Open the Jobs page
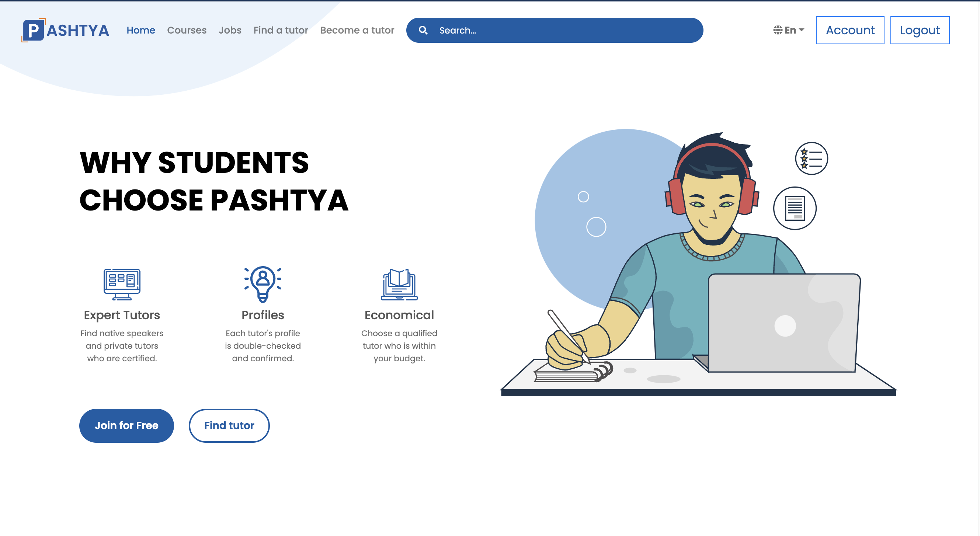Screen dimensions: 980x536 point(230,30)
